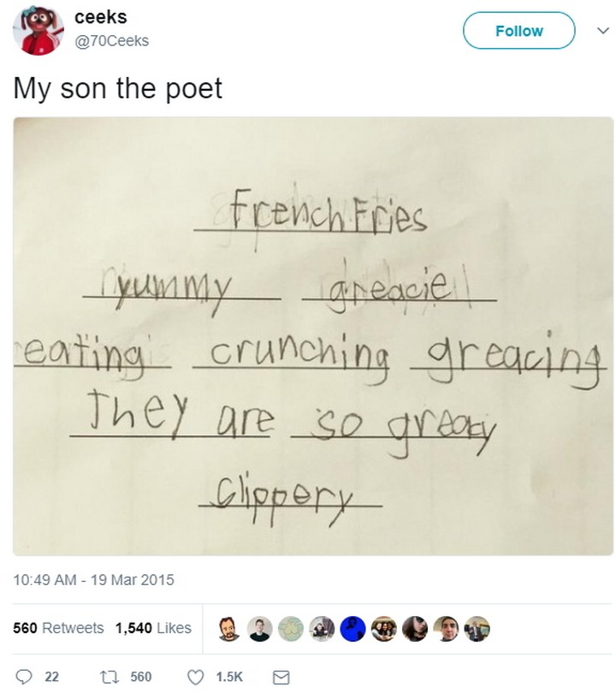Like the tweet with the heart icon

[197, 677]
